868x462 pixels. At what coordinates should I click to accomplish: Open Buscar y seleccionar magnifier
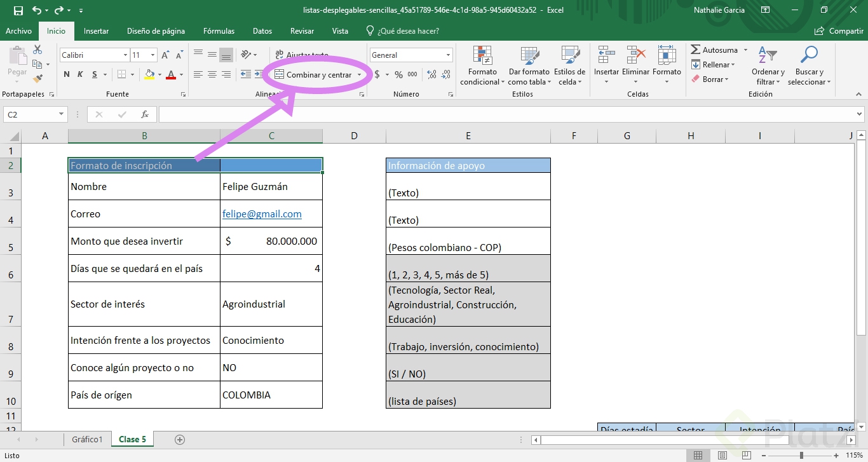(809, 65)
